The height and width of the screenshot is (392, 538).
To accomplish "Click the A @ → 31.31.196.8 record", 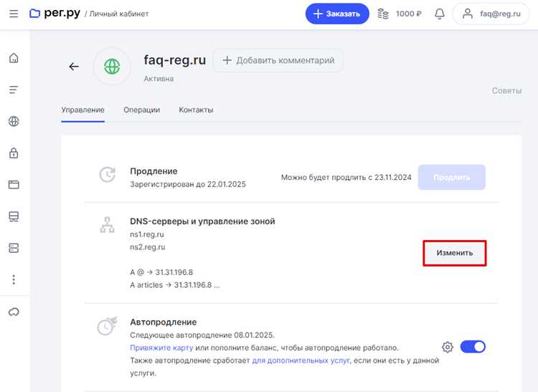I will point(161,272).
